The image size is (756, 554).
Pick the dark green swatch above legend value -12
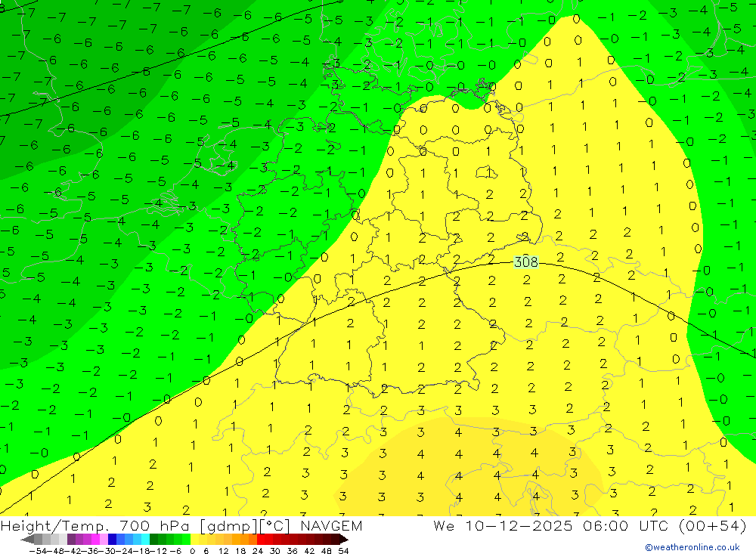tap(153, 539)
